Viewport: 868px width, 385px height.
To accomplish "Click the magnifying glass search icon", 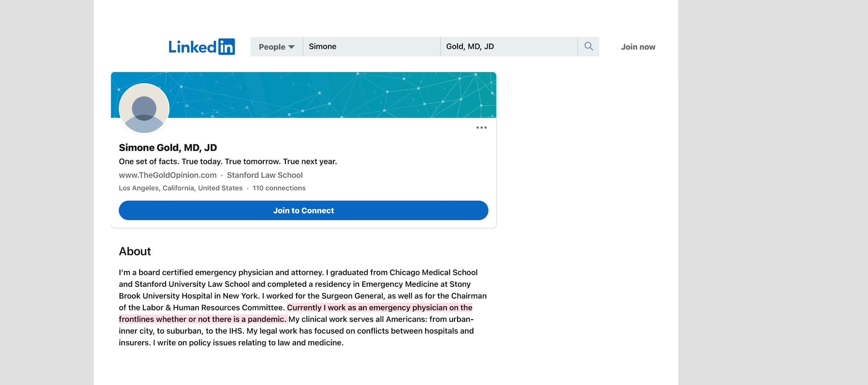I will click(588, 46).
